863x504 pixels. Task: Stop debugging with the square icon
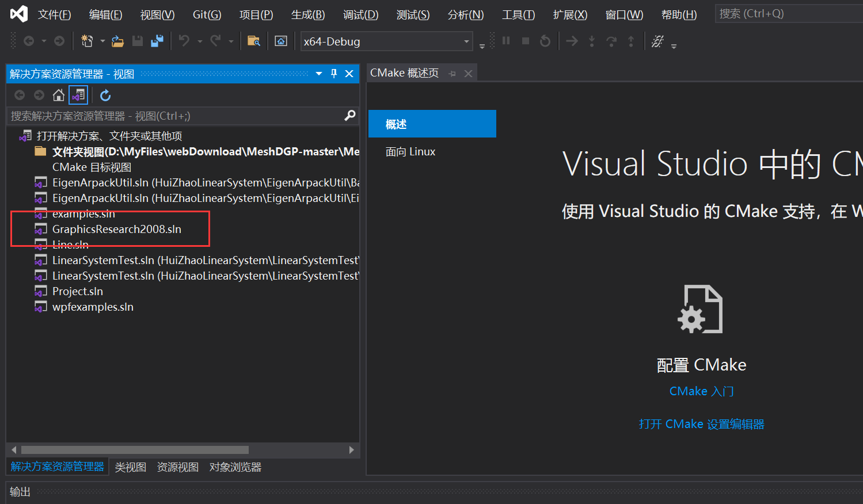(526, 41)
